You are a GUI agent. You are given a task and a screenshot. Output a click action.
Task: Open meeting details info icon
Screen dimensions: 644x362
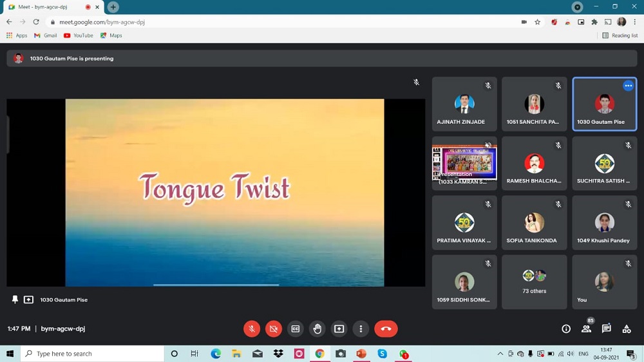pyautogui.click(x=566, y=329)
